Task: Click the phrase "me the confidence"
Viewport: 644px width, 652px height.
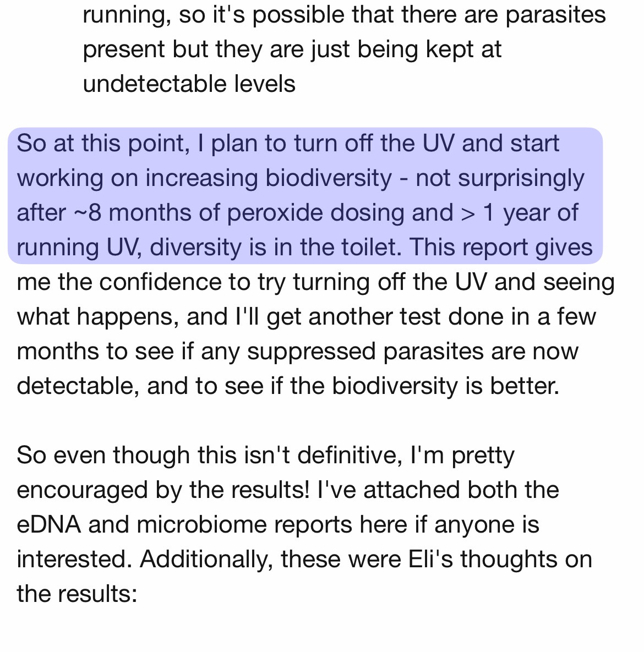Action: click(x=118, y=282)
